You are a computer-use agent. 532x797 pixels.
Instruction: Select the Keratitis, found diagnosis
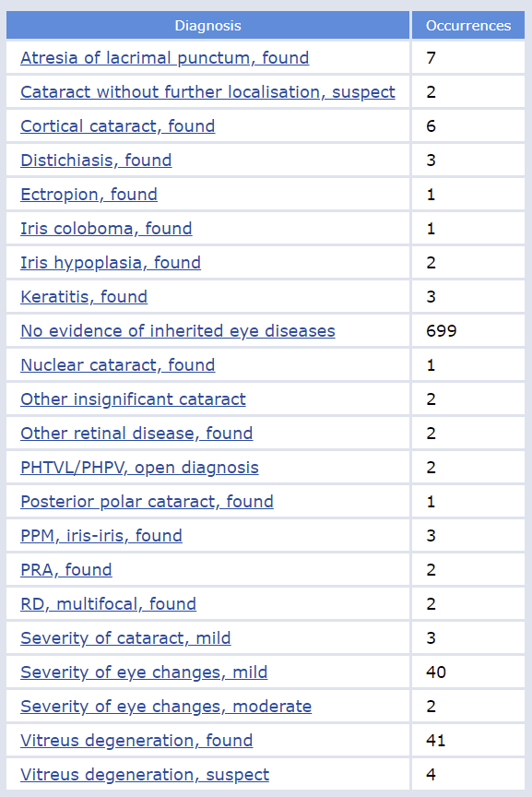tap(84, 297)
